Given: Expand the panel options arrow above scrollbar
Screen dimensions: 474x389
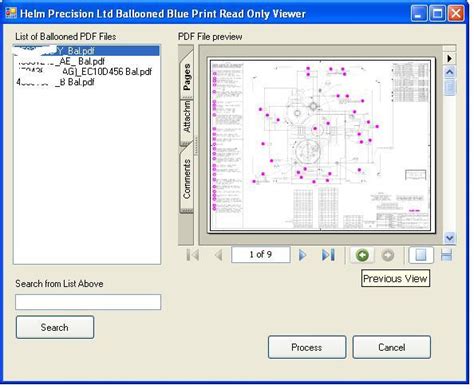Looking at the screenshot, I should click(x=449, y=58).
